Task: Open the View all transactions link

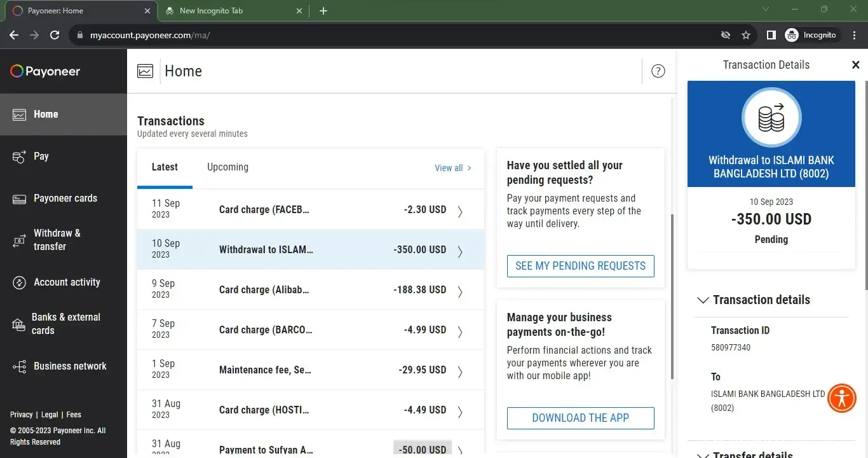Action: coord(452,168)
